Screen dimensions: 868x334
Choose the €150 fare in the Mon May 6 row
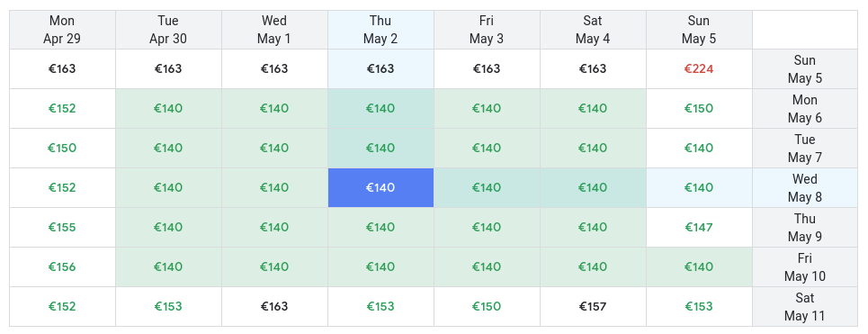click(x=699, y=109)
